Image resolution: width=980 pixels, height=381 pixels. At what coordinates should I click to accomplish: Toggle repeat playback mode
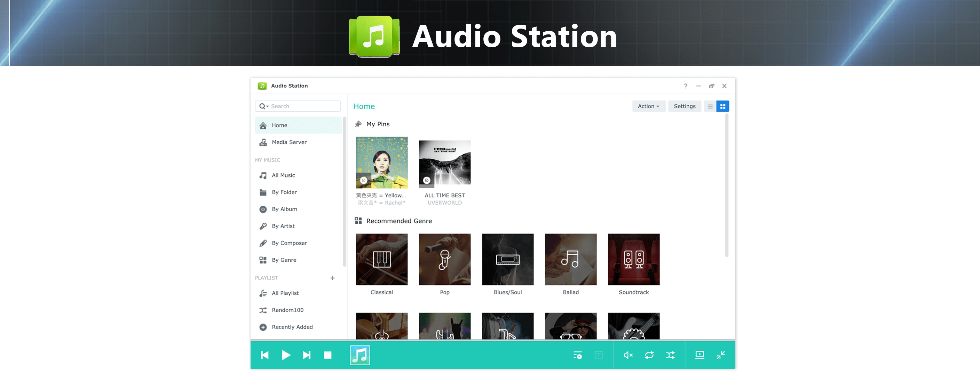click(x=649, y=355)
